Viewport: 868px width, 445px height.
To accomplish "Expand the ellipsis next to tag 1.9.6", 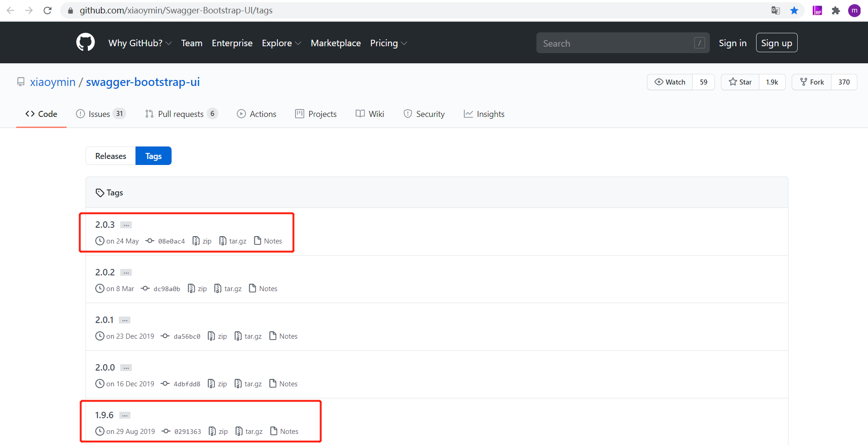I will click(125, 415).
